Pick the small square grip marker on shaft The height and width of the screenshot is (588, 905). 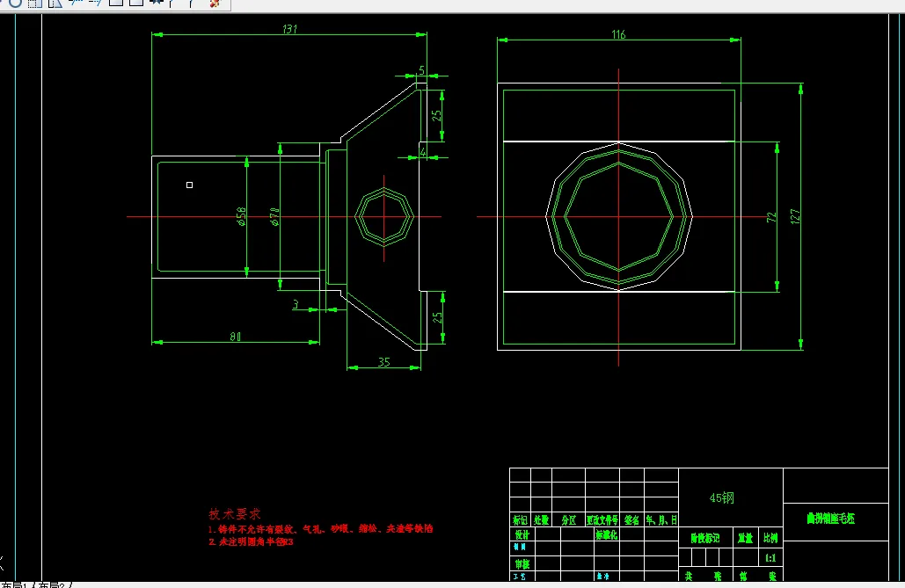point(189,185)
